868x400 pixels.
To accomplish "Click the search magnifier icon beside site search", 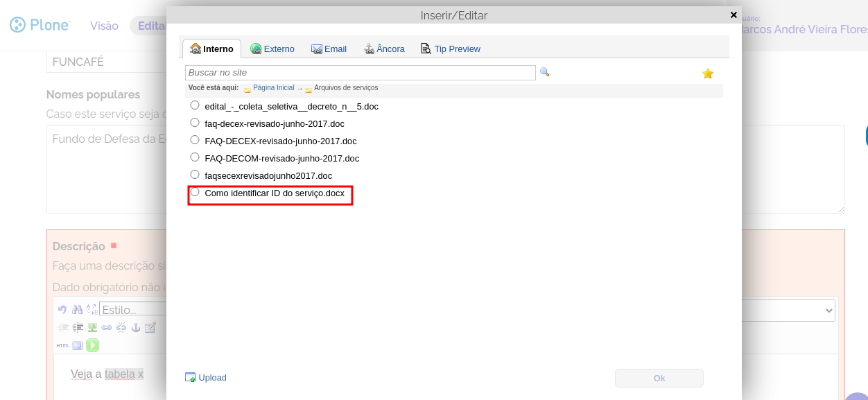I will point(544,72).
